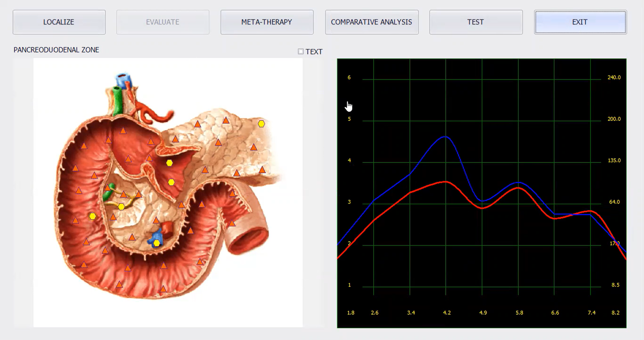Click the topmost orange triangle on pancreas
Image resolution: width=644 pixels, height=340 pixels.
coord(226,120)
